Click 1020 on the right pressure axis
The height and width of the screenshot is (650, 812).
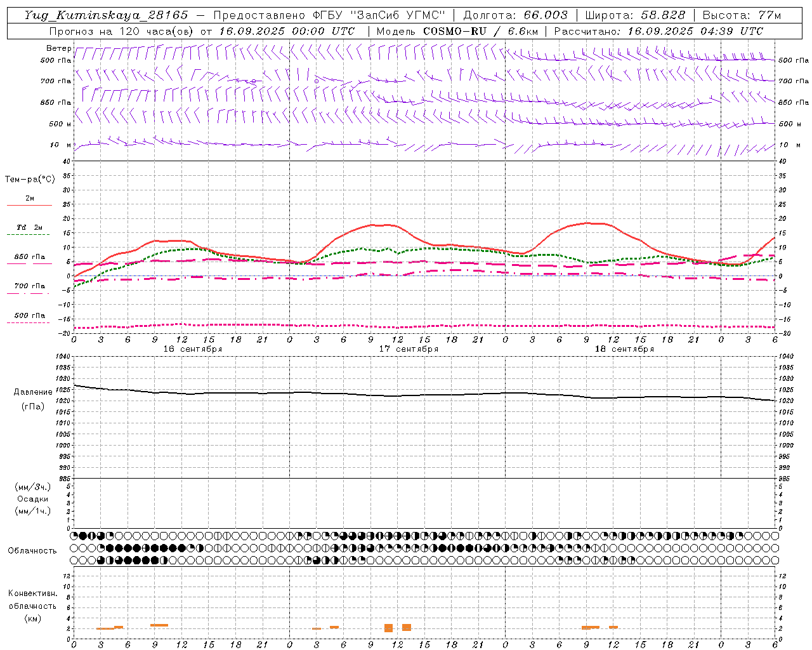pos(786,401)
